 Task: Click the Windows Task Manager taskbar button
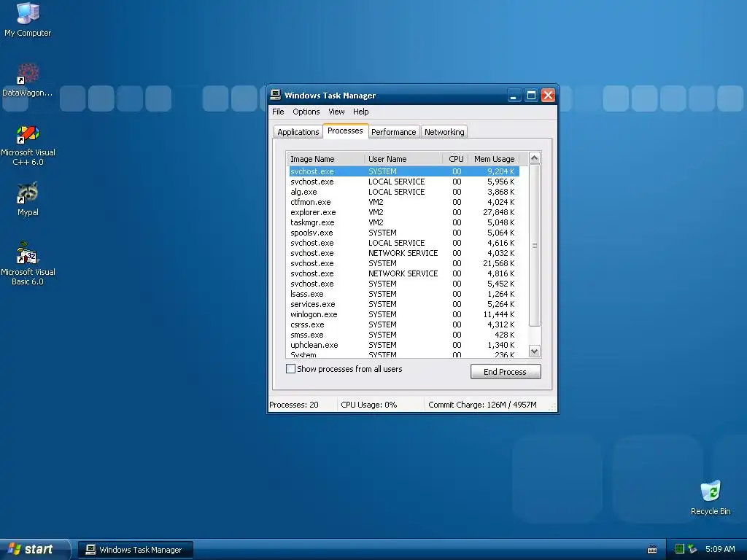[136, 550]
